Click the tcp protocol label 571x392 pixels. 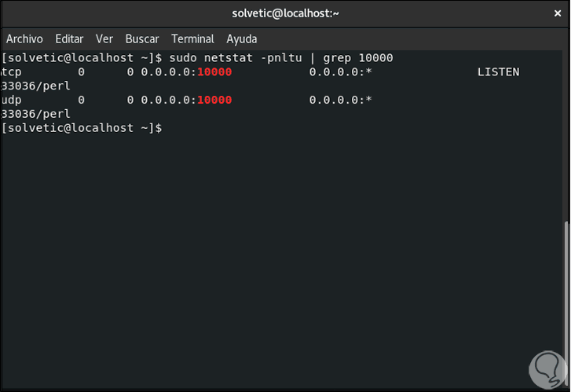tap(12, 71)
